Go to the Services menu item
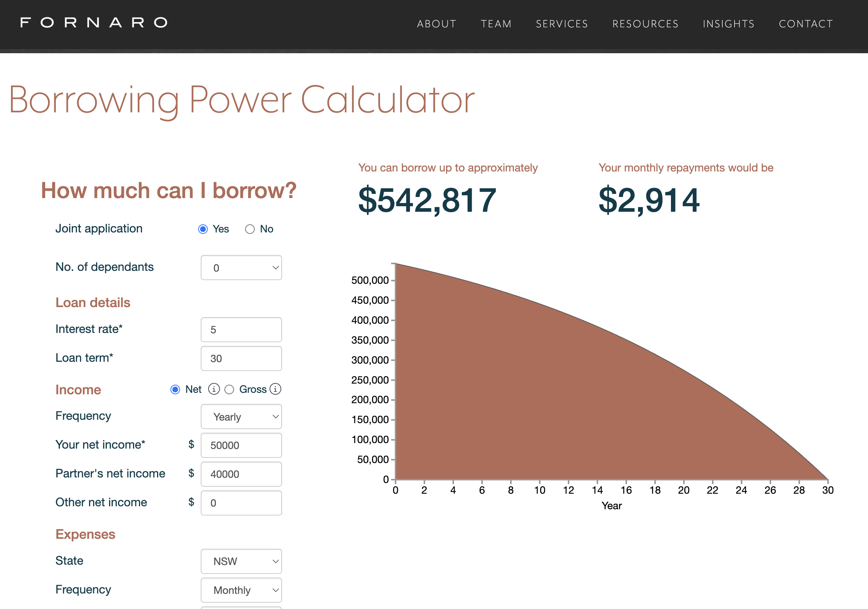 (562, 24)
